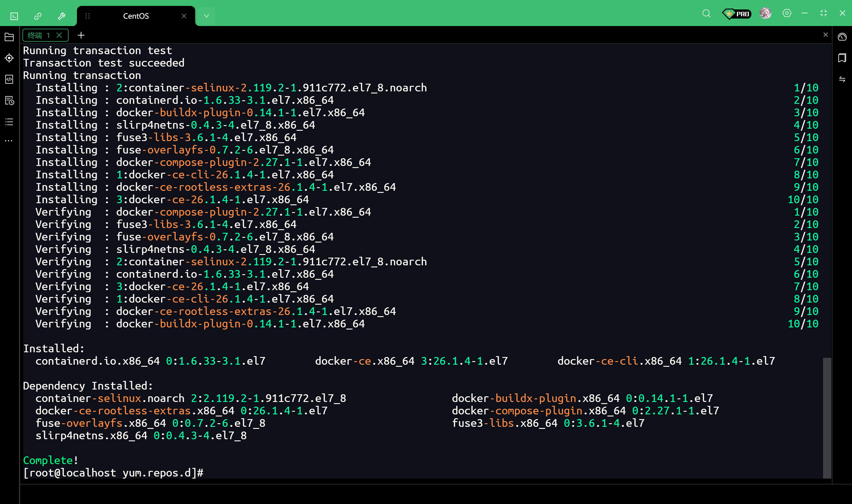Click the crosshair target sidebar icon

pyautogui.click(x=9, y=58)
